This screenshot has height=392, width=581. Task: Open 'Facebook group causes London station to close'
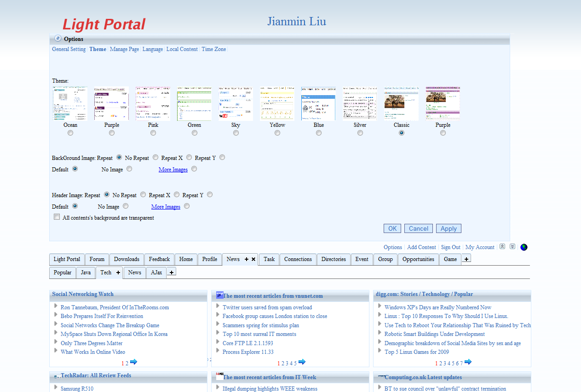coord(275,316)
